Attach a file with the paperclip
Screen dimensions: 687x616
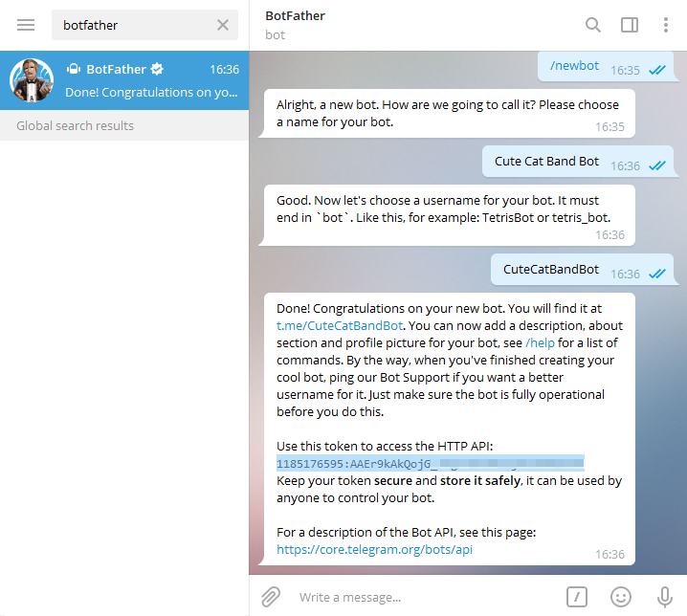click(271, 597)
